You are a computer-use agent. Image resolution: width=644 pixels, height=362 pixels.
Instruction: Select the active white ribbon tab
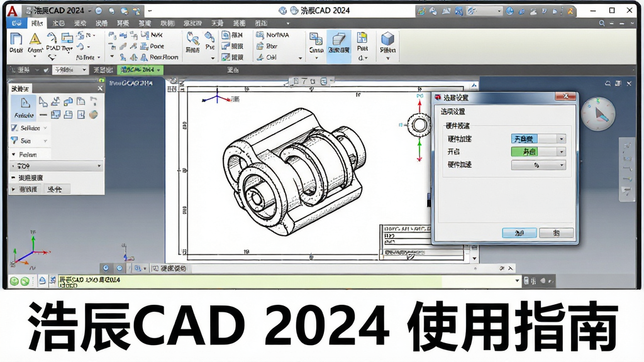pyautogui.click(x=37, y=23)
